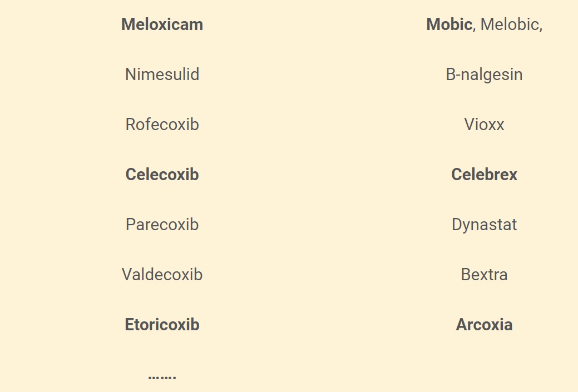578x392 pixels.
Task: Click the ellipsis below Etoricoxib
Action: pos(162,378)
